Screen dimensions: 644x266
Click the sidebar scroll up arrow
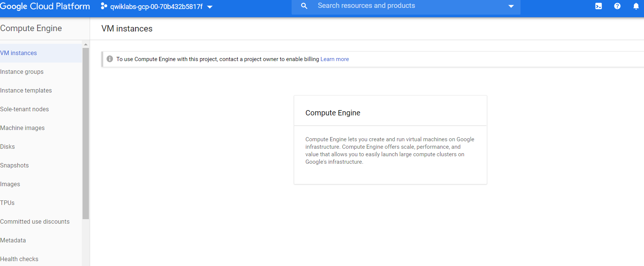[86, 45]
